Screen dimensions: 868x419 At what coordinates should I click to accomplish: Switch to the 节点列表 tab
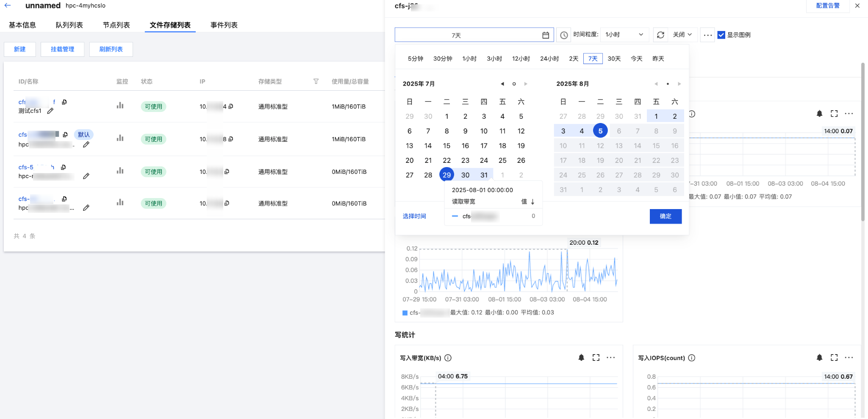pyautogui.click(x=116, y=25)
